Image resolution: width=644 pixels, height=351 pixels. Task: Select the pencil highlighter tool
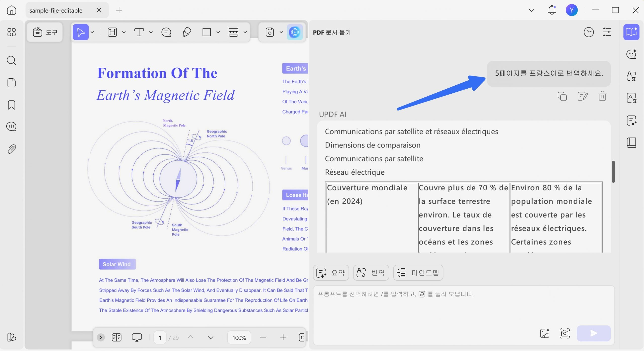click(x=187, y=32)
